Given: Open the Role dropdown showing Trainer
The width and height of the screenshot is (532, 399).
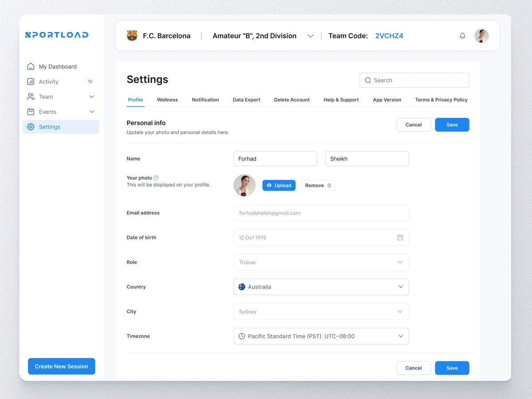Looking at the screenshot, I should (x=321, y=262).
